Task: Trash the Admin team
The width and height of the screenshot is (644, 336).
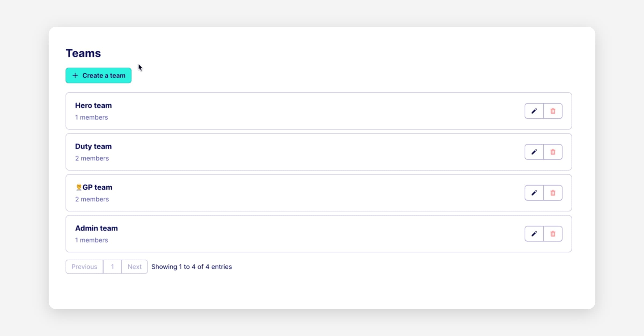Action: pos(553,234)
